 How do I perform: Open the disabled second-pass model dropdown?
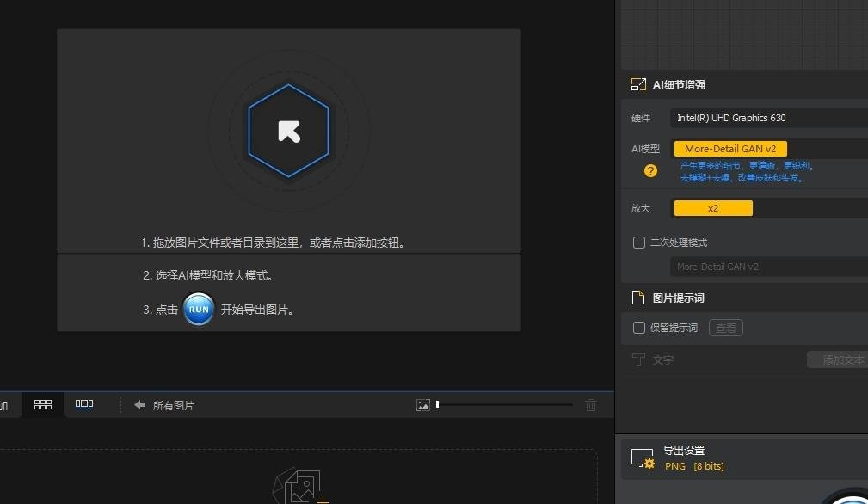point(769,267)
